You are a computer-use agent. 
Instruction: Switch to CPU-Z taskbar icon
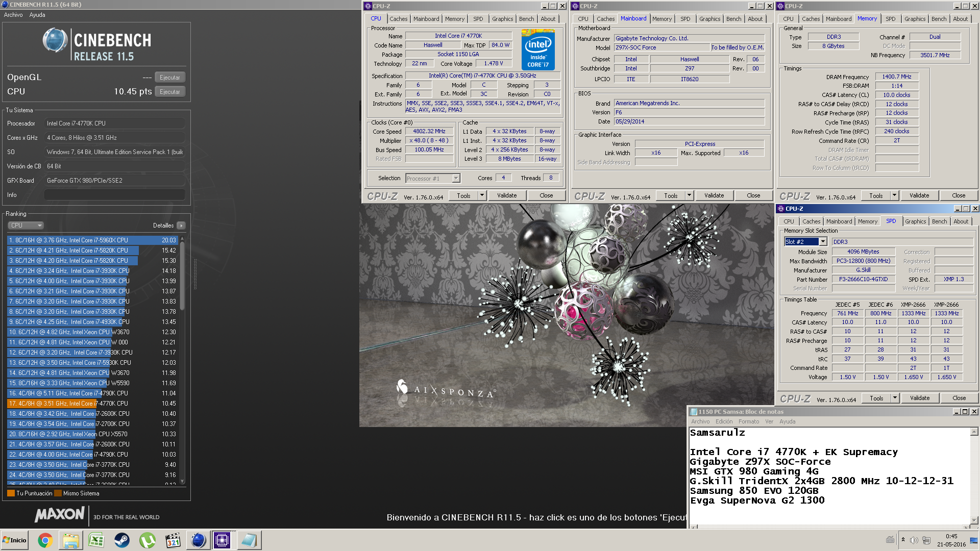coord(223,540)
